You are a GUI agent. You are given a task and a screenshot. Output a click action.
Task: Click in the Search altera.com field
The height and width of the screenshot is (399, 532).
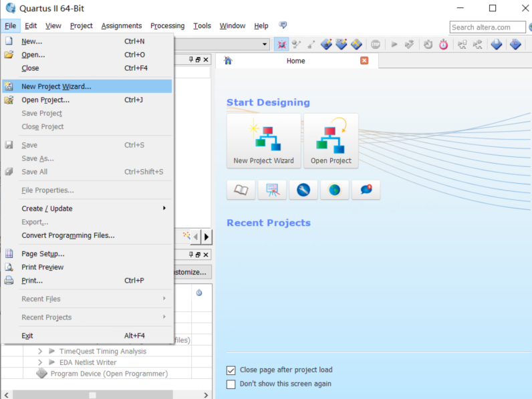[x=487, y=27]
